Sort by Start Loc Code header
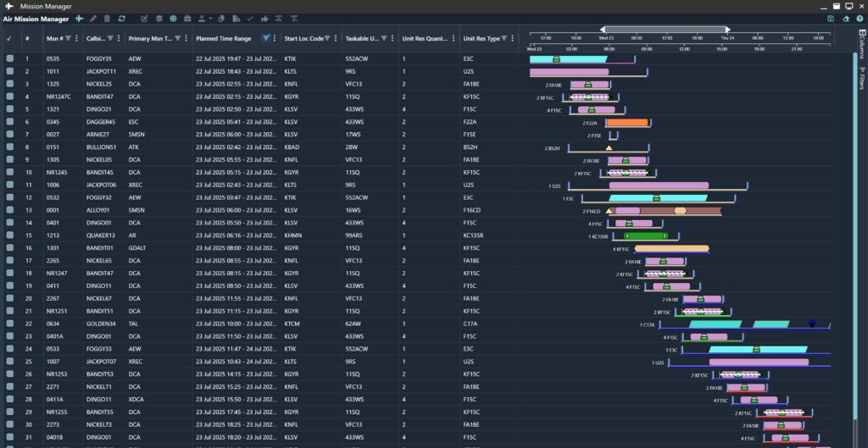 click(x=303, y=39)
